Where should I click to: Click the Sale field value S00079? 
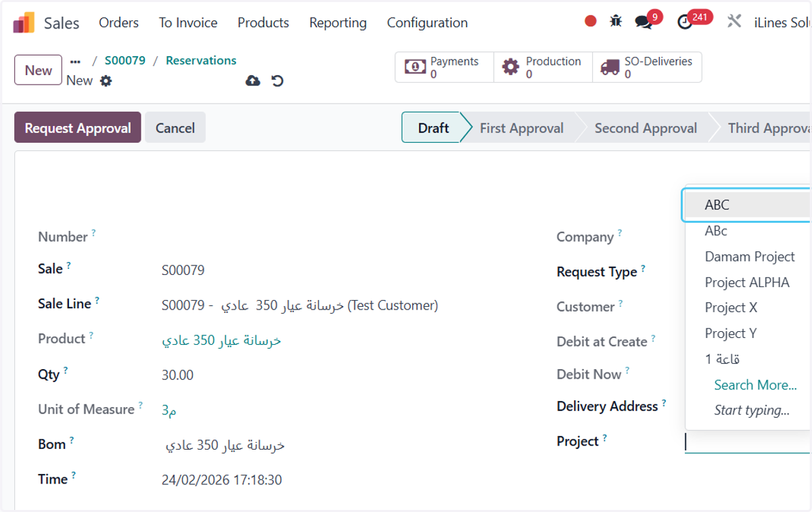pyautogui.click(x=183, y=270)
